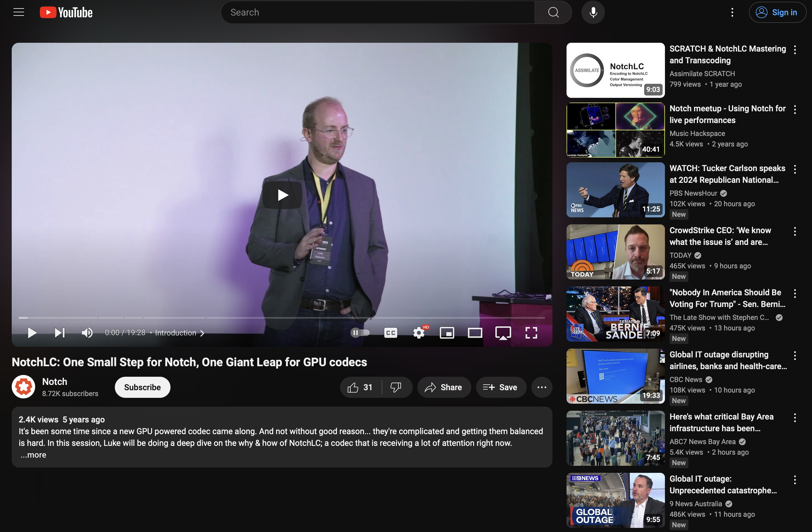Viewport: 812px width, 532px height.
Task: Focus the Search input field
Action: [x=378, y=12]
